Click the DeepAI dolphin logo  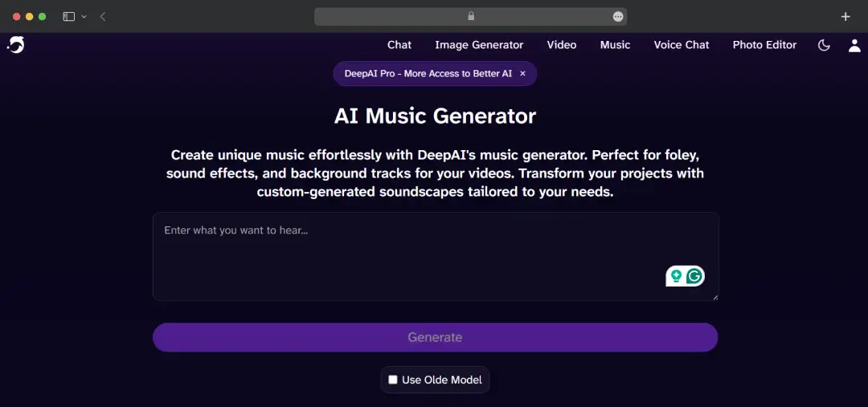(15, 45)
